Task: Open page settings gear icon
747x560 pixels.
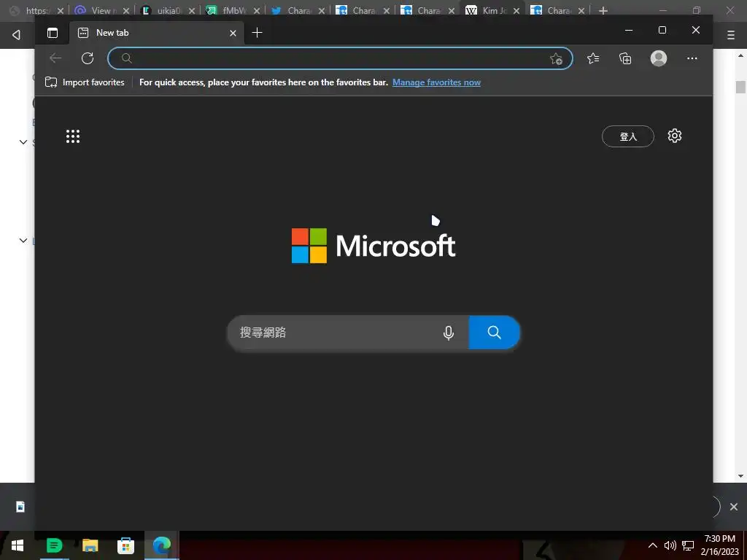Action: click(675, 136)
